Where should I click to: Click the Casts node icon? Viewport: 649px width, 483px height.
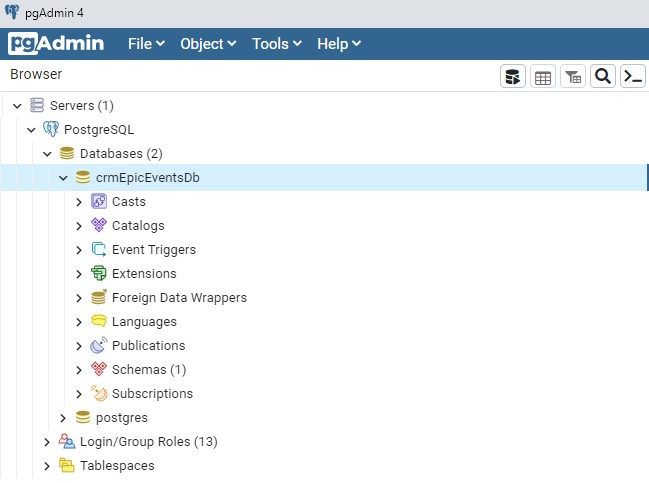(x=99, y=202)
